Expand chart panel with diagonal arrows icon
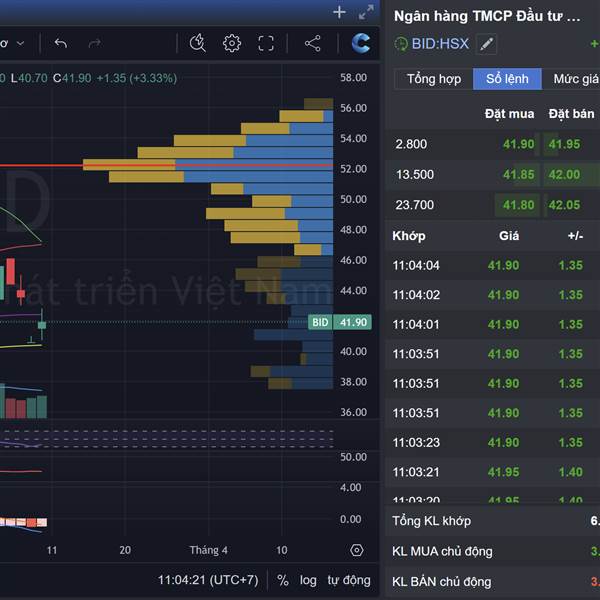 pyautogui.click(x=366, y=12)
